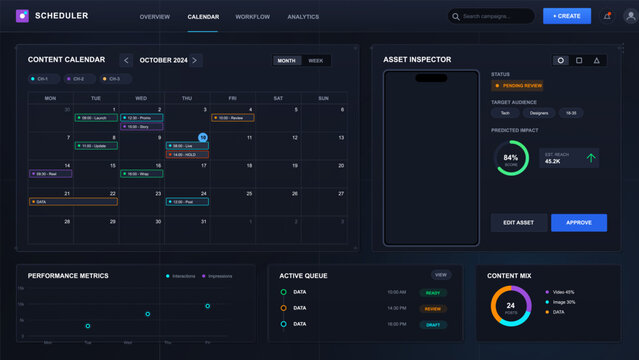This screenshot has height=360, width=639.
Task: Open the Review event on October 4
Action: coord(233,118)
